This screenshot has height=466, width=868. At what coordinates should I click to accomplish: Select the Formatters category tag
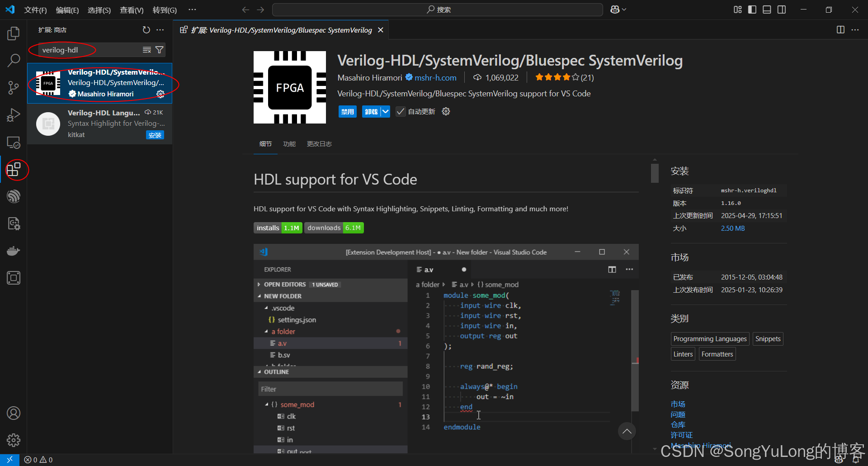(717, 354)
